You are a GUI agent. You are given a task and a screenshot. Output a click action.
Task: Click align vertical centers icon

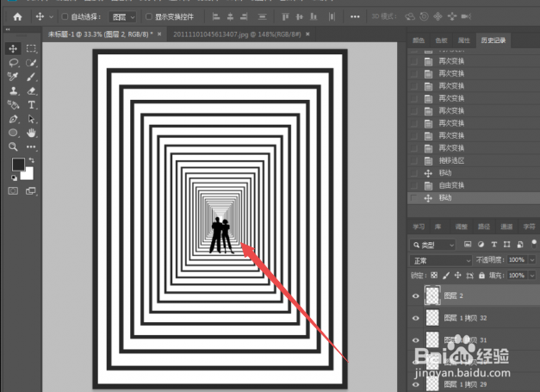point(300,16)
